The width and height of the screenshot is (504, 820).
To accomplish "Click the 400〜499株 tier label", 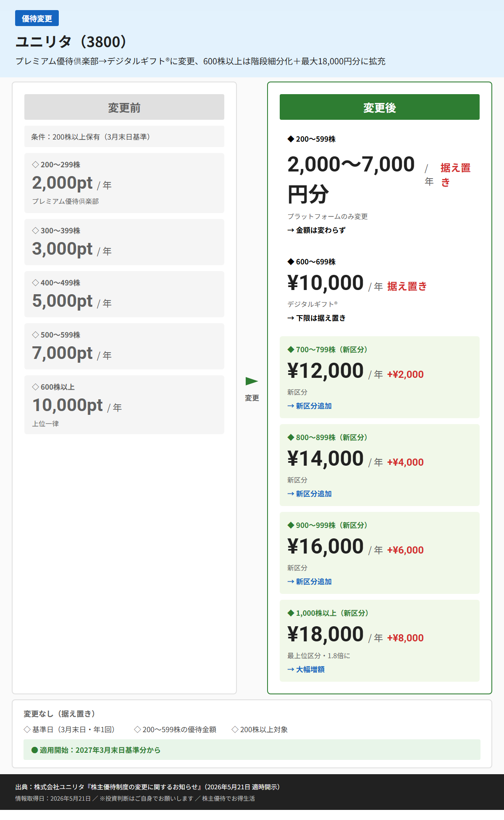I will click(56, 283).
